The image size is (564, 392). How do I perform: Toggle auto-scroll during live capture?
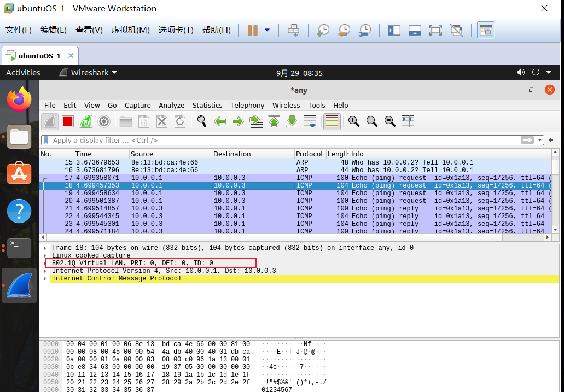310,121
